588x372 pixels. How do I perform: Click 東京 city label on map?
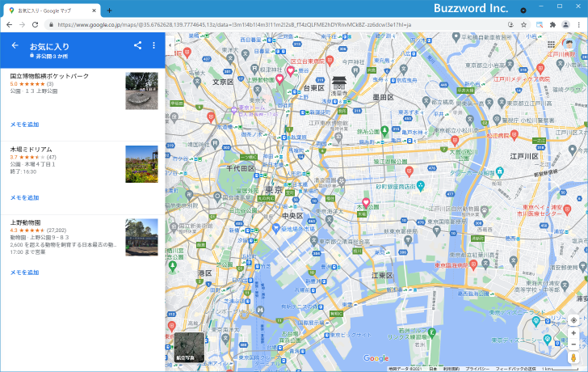pos(274,189)
